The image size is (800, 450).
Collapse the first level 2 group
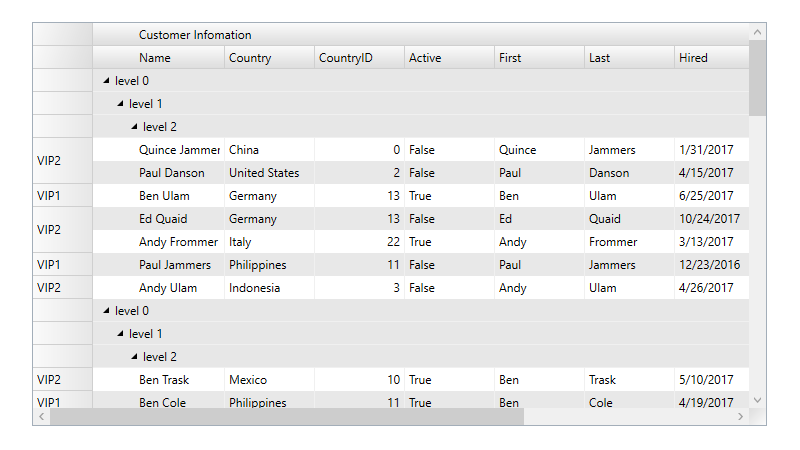pyautogui.click(x=135, y=127)
